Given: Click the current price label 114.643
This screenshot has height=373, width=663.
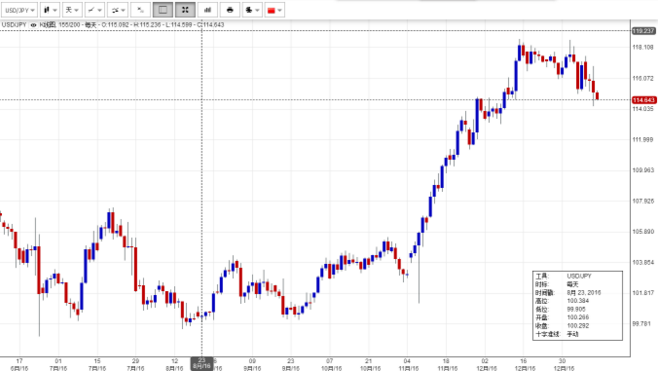Looking at the screenshot, I should (x=644, y=100).
